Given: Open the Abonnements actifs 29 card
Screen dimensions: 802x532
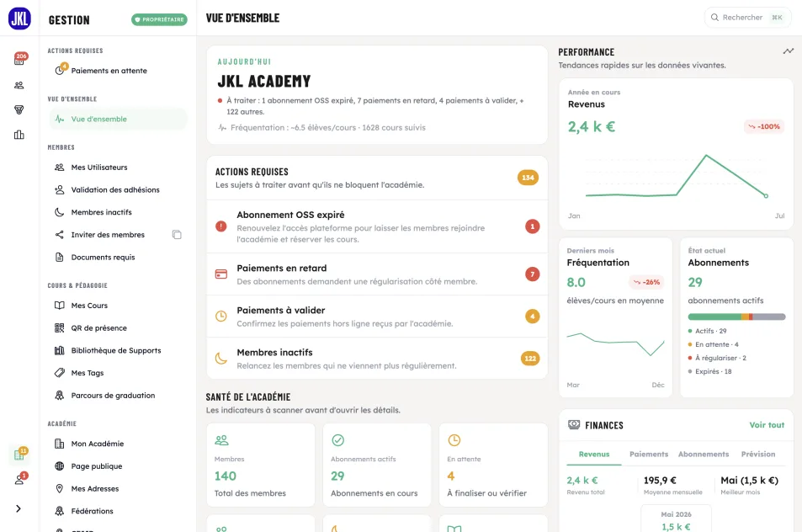Looking at the screenshot, I should tap(377, 465).
